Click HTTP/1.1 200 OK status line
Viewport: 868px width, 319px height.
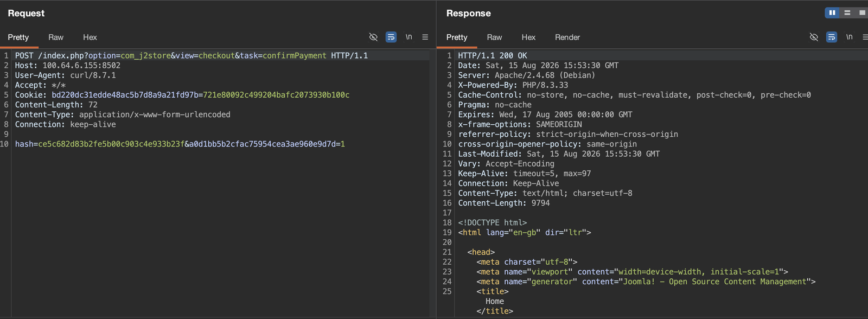click(493, 55)
